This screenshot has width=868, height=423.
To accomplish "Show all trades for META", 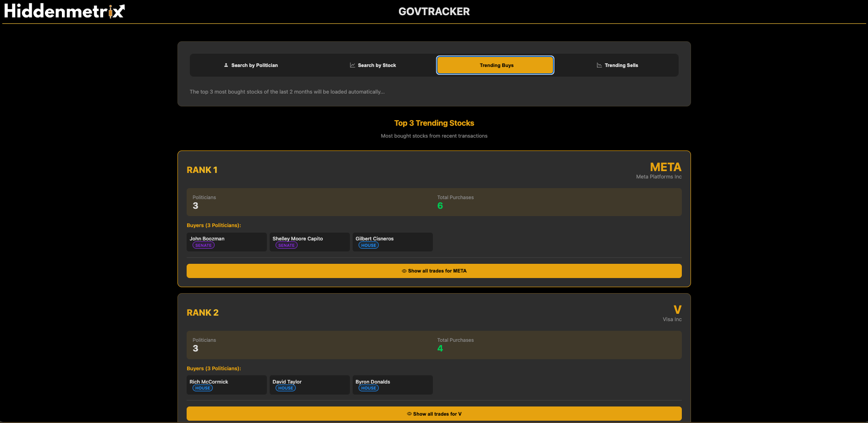I will (434, 271).
